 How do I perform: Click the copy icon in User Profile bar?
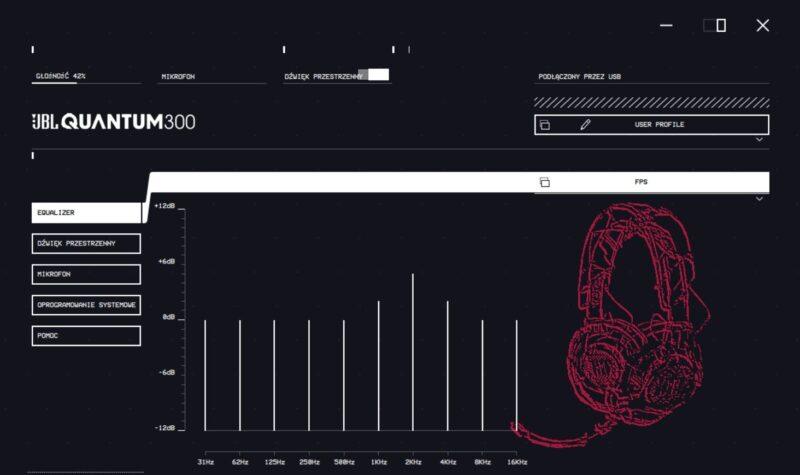click(545, 125)
